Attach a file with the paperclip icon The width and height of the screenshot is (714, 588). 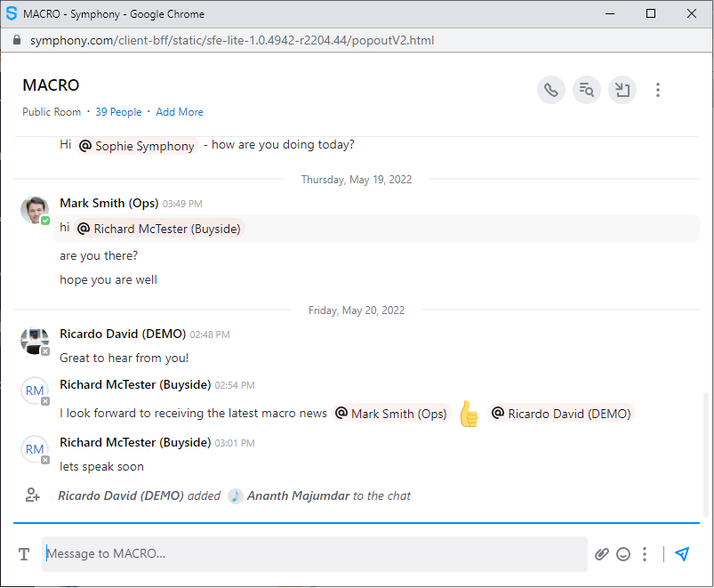(602, 554)
